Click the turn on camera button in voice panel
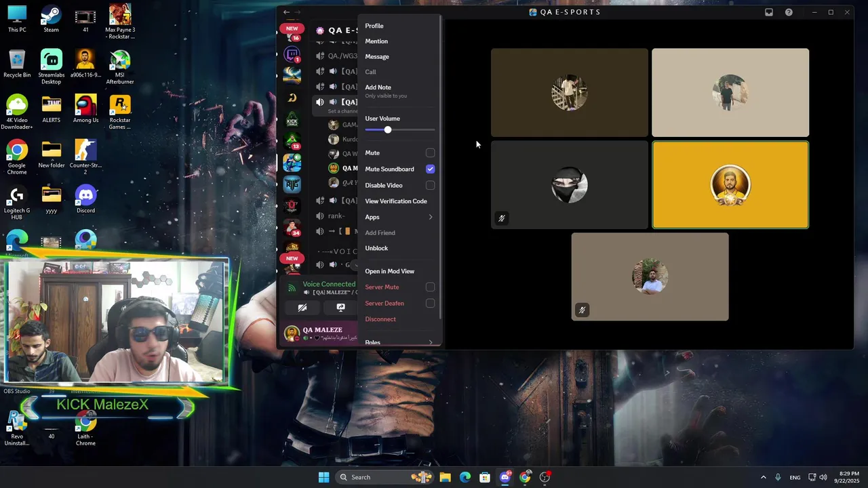Image resolution: width=868 pixels, height=488 pixels. tap(302, 308)
